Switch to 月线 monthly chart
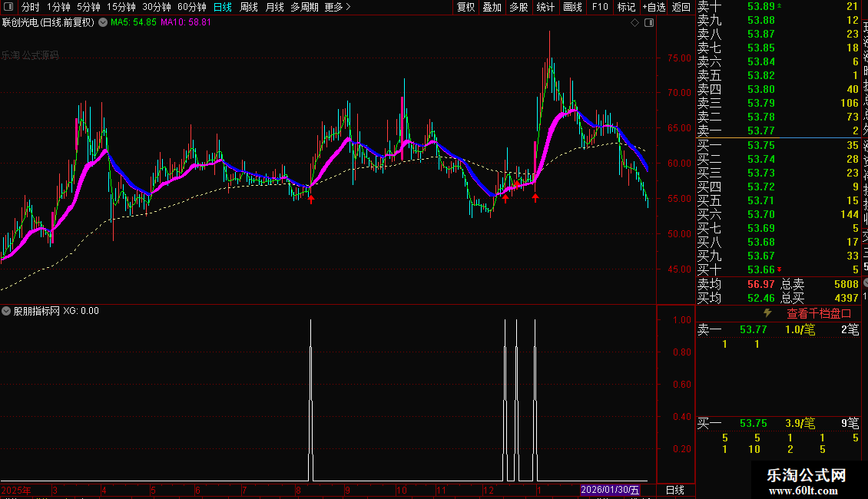The width and height of the screenshot is (868, 499). click(275, 7)
